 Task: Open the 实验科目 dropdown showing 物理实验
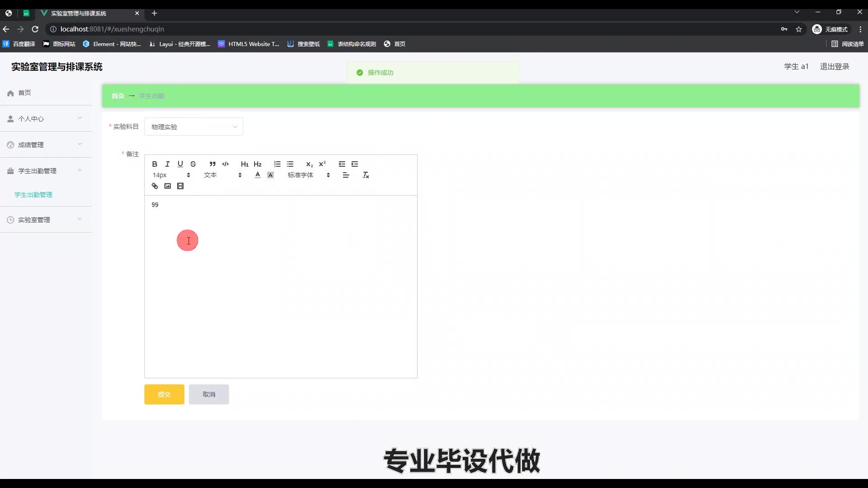(x=193, y=127)
